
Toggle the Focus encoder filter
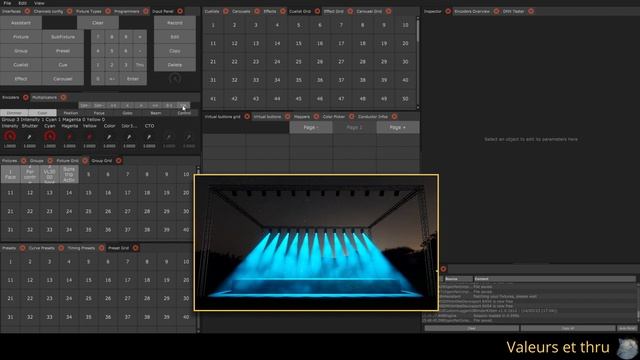click(99, 113)
